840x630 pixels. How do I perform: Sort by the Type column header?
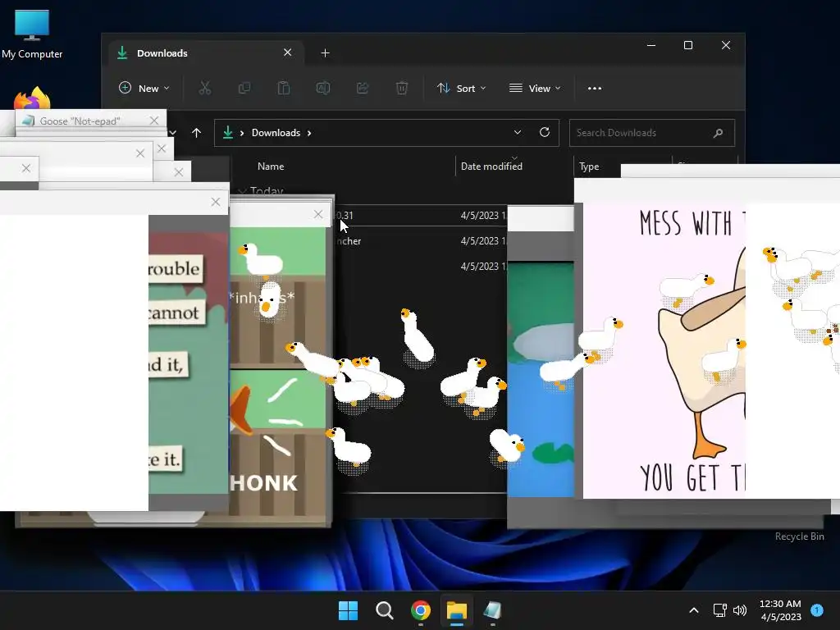pos(589,167)
